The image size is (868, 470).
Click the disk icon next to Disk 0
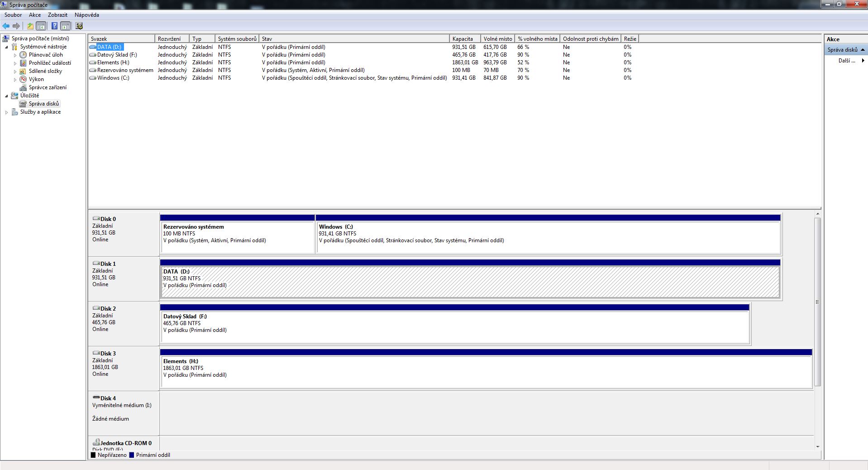(x=96, y=219)
